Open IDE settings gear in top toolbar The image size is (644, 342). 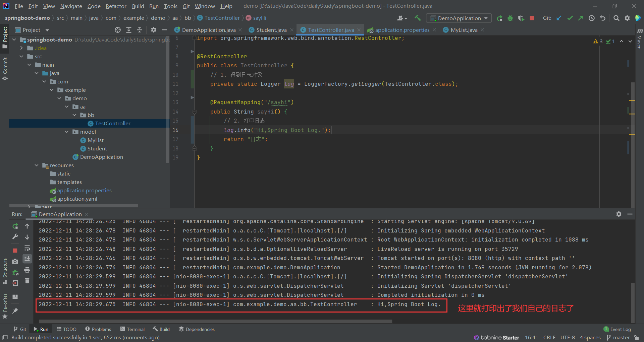pyautogui.click(x=627, y=18)
